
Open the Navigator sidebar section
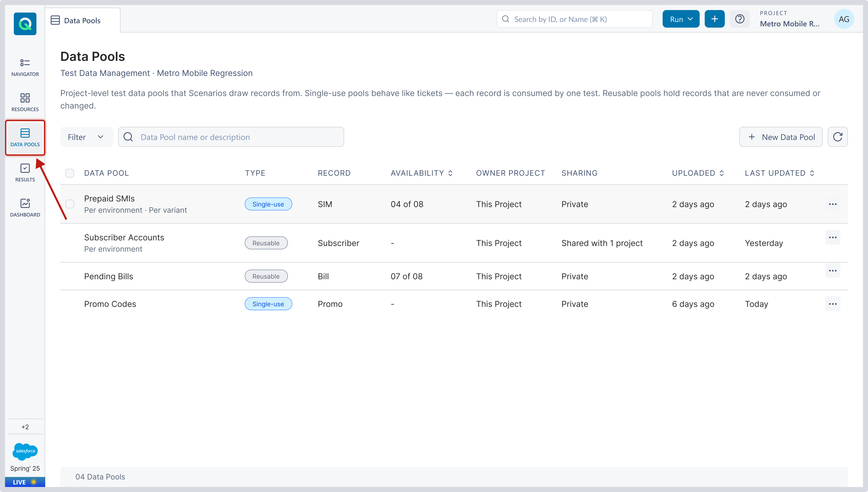(25, 67)
